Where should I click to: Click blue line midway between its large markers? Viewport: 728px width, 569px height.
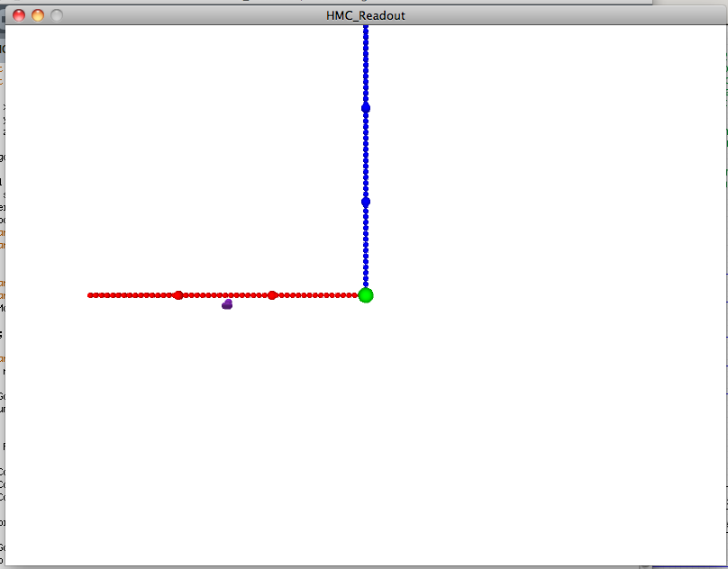tap(366, 155)
